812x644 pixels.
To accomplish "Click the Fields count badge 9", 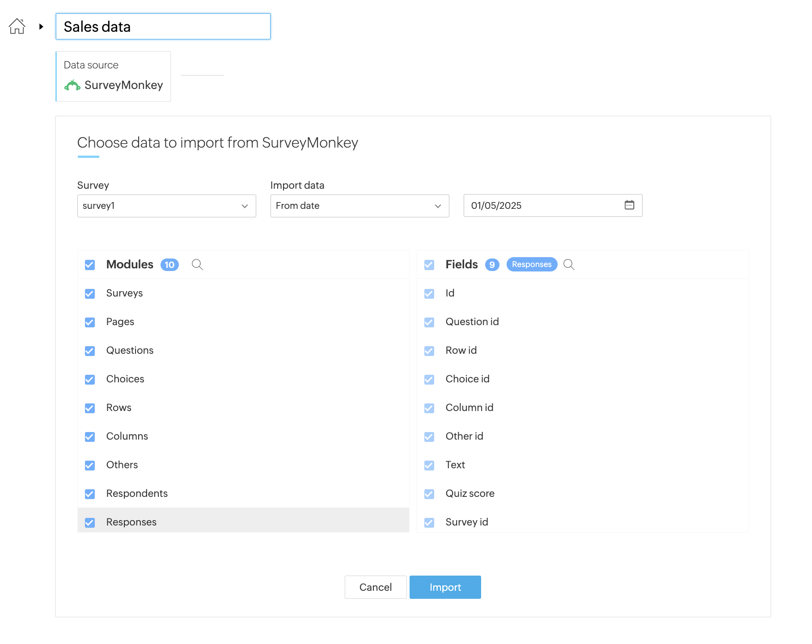I will pyautogui.click(x=492, y=265).
